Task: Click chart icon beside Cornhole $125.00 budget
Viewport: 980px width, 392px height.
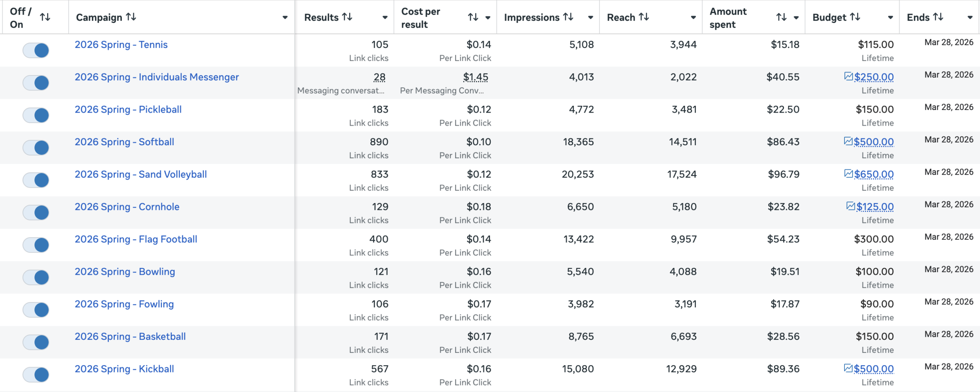Action: (850, 206)
